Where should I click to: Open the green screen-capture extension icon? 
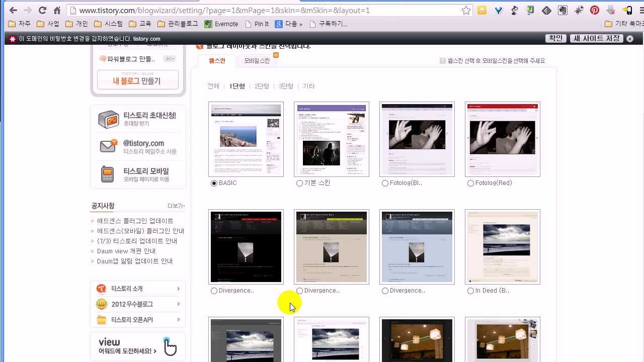coord(530,10)
